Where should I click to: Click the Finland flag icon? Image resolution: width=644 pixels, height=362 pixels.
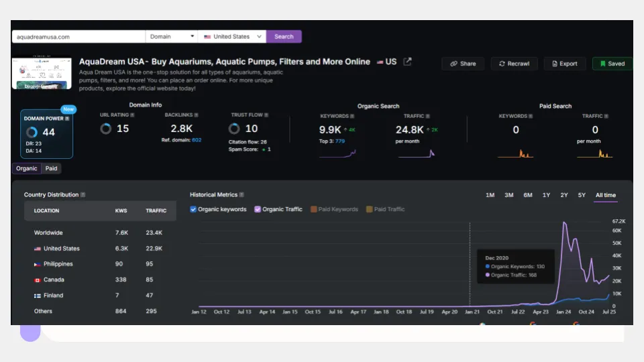pos(38,296)
